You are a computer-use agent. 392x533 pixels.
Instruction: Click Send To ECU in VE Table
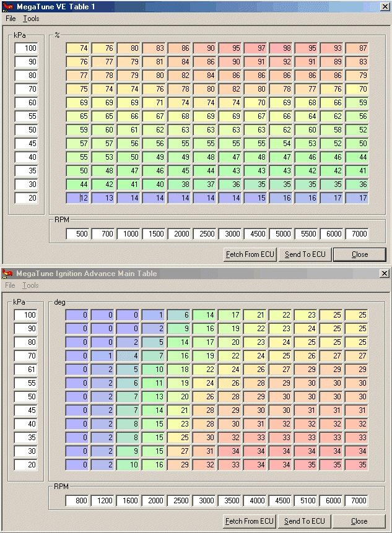(x=305, y=254)
